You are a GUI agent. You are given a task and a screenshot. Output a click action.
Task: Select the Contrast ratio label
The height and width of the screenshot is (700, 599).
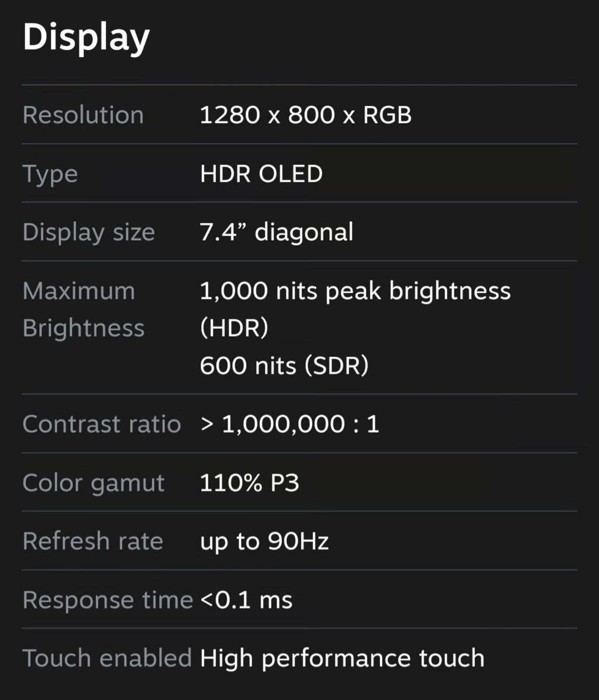point(101,424)
